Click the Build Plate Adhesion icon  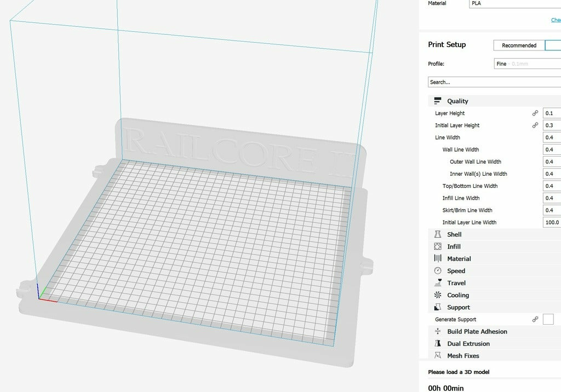point(438,332)
